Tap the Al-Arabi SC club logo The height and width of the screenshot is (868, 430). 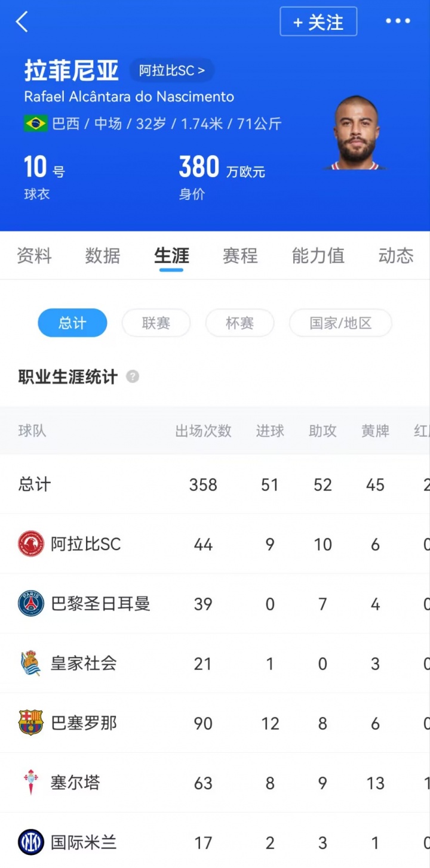pos(31,544)
